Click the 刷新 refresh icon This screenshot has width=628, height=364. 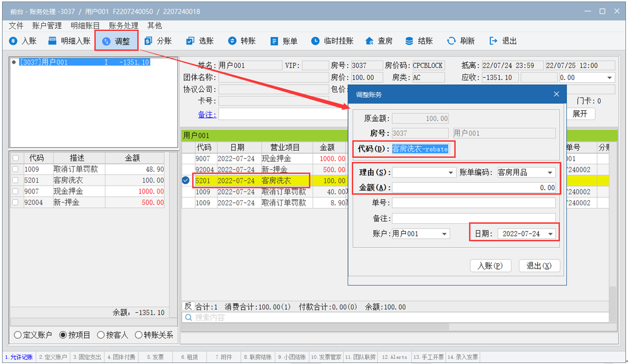coord(451,41)
